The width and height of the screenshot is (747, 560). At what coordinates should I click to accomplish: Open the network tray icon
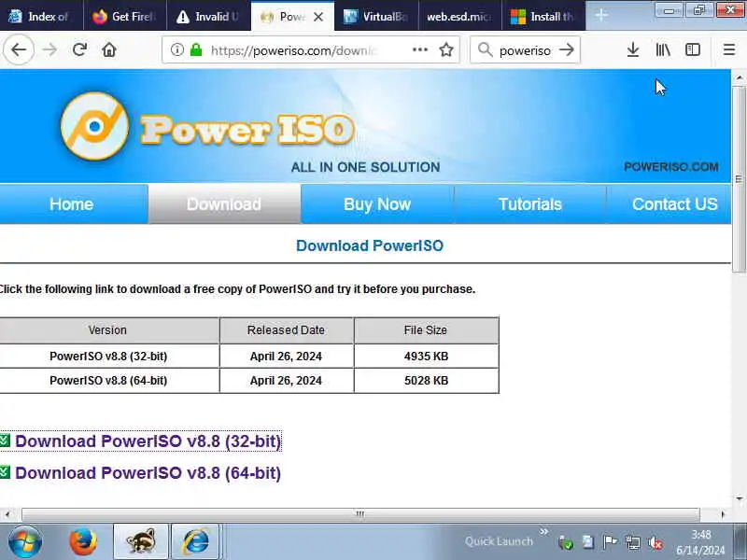(633, 542)
